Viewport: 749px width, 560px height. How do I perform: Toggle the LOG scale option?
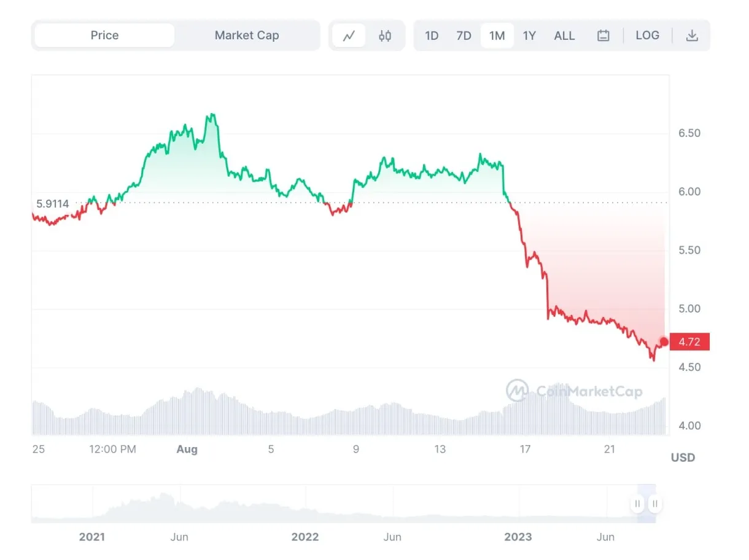(648, 35)
